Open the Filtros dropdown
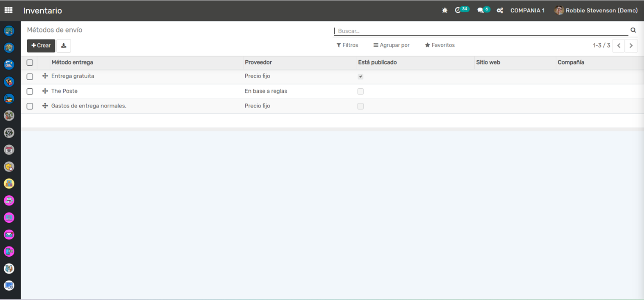The image size is (644, 300). pyautogui.click(x=347, y=45)
